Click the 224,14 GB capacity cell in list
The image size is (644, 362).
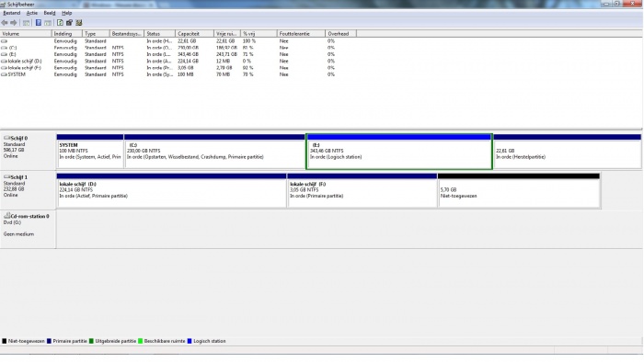click(188, 61)
